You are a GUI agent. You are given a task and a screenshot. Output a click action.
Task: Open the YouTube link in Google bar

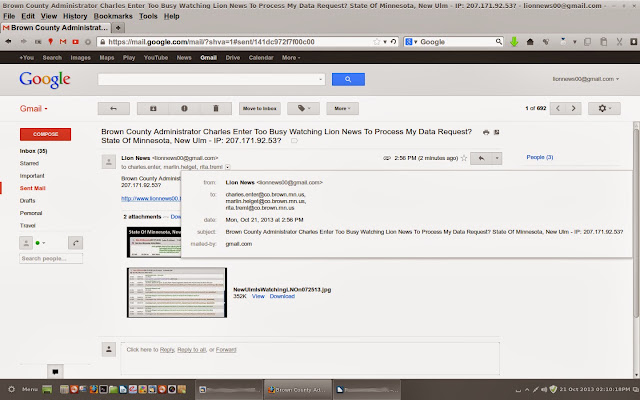pos(156,58)
